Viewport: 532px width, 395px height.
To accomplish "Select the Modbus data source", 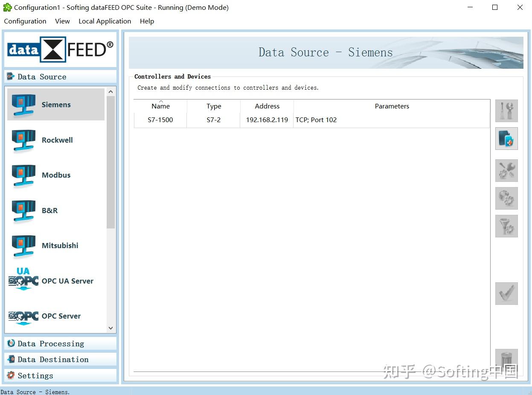I will 55,175.
